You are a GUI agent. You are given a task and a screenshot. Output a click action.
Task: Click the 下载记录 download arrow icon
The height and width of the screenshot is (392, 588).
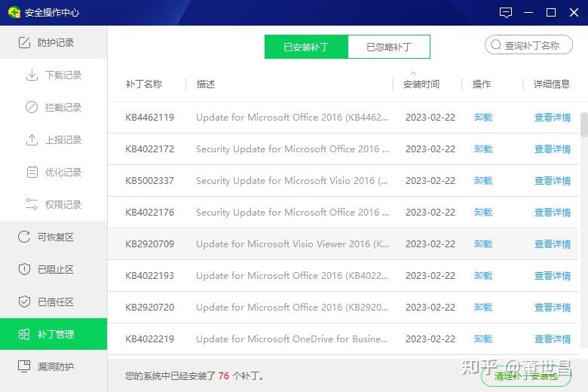(x=32, y=75)
